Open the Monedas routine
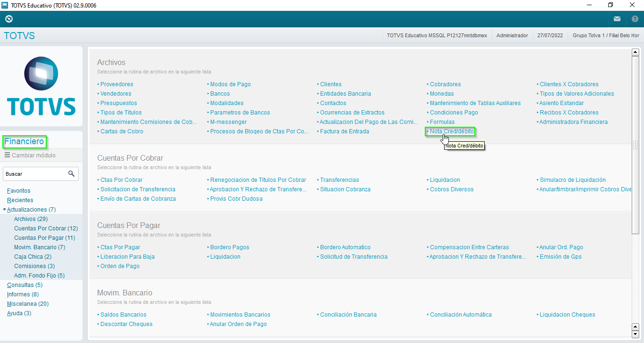 pyautogui.click(x=442, y=94)
